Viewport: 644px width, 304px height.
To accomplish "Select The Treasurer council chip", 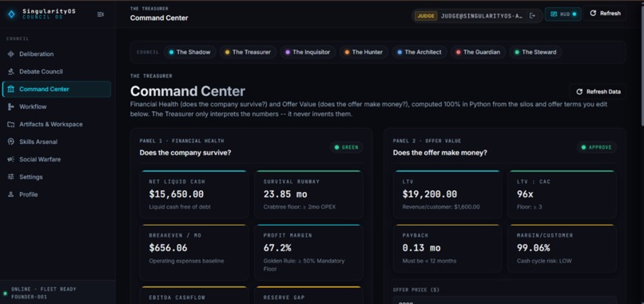I will click(248, 52).
